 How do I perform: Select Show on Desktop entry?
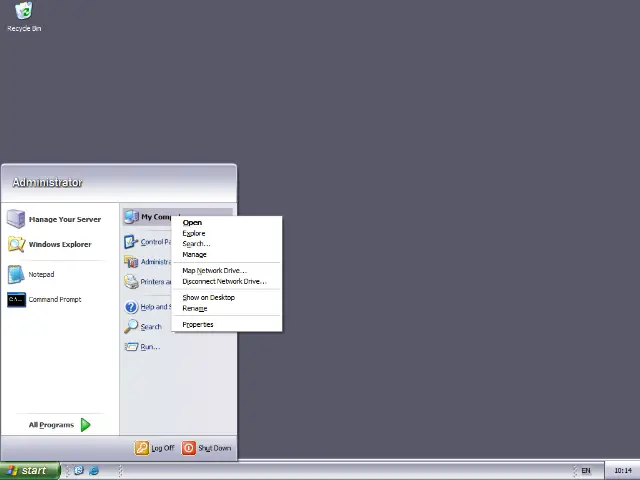(x=227, y=297)
